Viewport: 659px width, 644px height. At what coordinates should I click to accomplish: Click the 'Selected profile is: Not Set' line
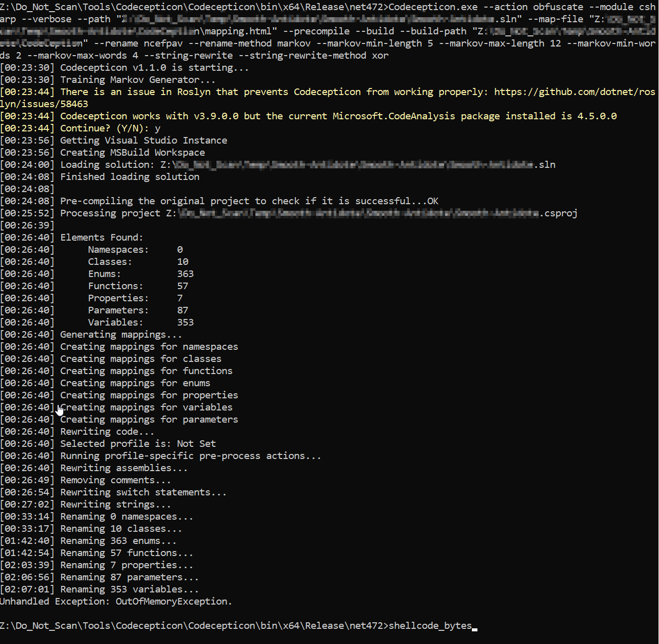tap(138, 443)
